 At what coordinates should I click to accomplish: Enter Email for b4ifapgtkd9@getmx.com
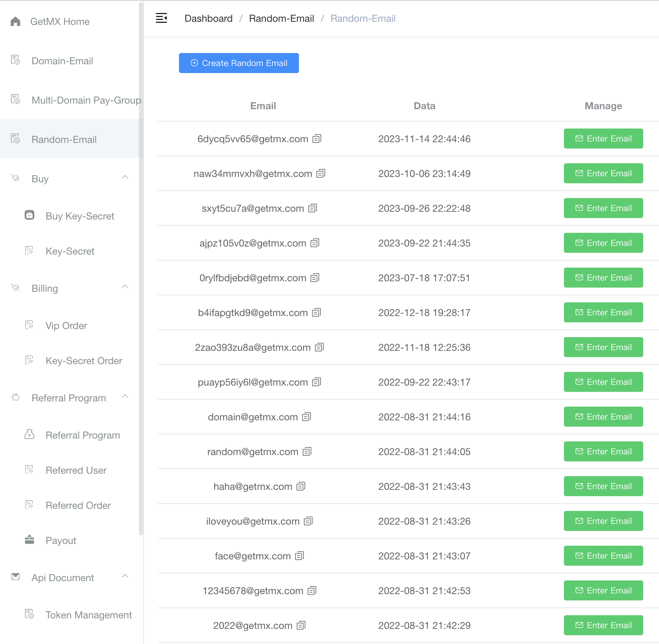604,313
